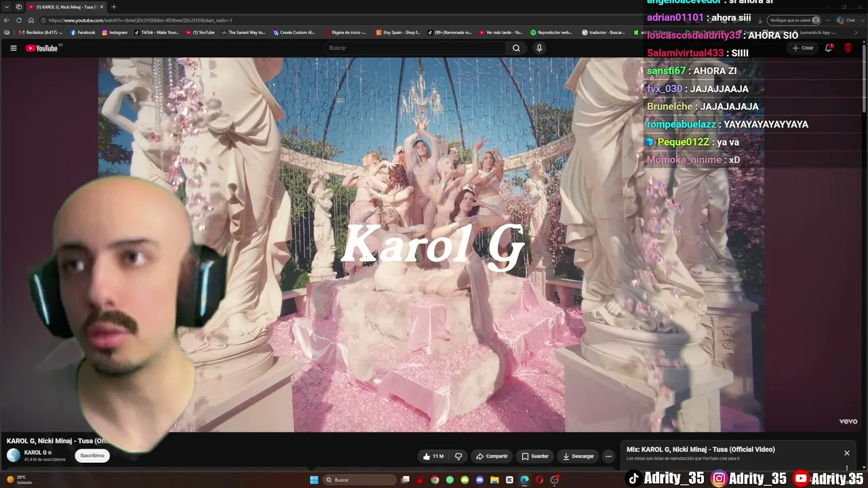Screen dimensions: 868x488
Task: Open Discord from the taskbar
Action: tap(479, 480)
